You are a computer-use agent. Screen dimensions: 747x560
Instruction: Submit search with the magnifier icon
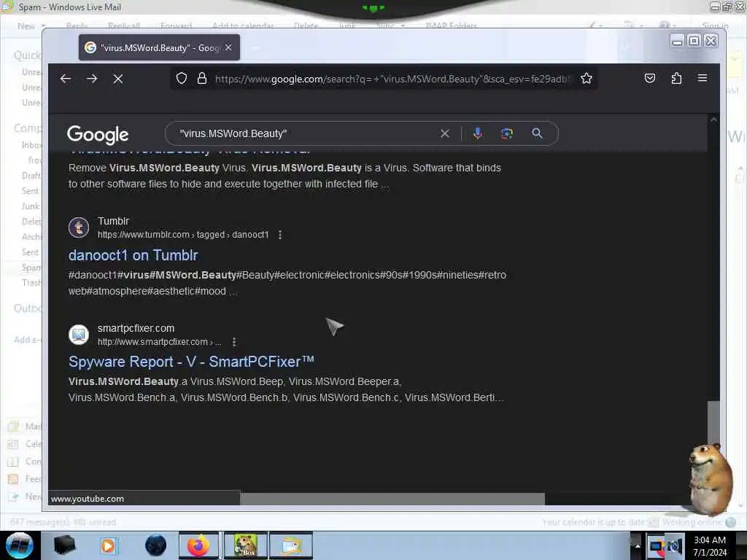tap(537, 134)
